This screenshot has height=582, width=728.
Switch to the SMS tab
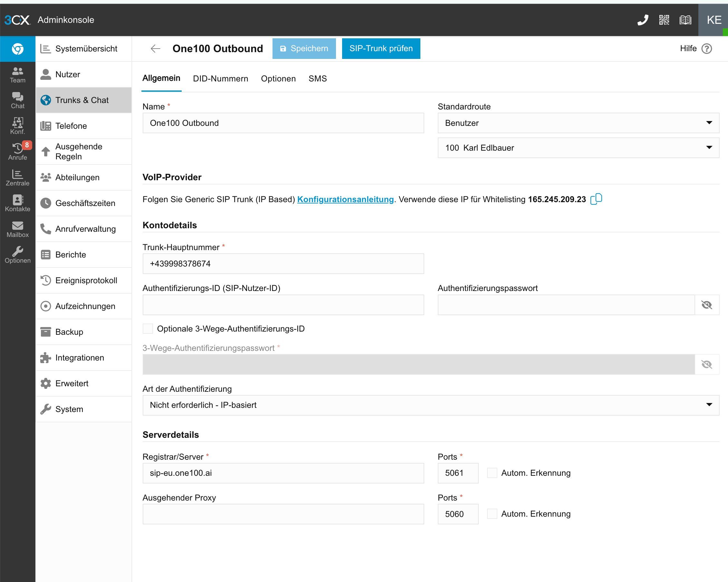[318, 79]
